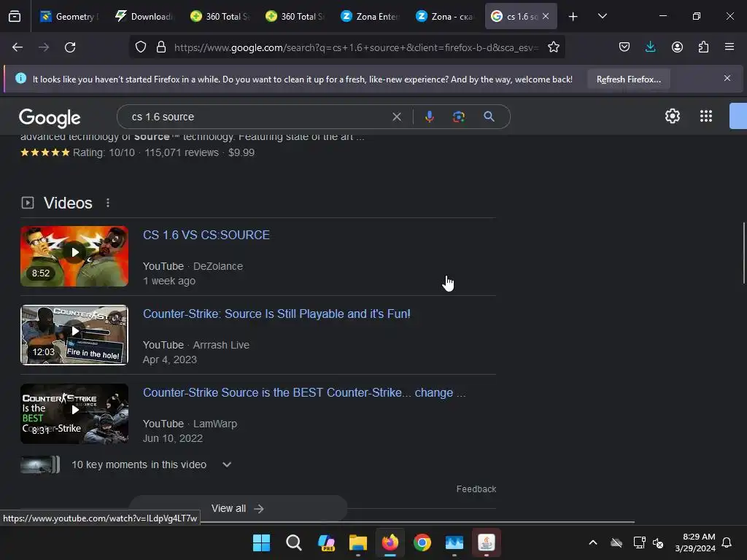The width and height of the screenshot is (747, 560).
Task: Switch to the Geometry tab
Action: point(69,16)
